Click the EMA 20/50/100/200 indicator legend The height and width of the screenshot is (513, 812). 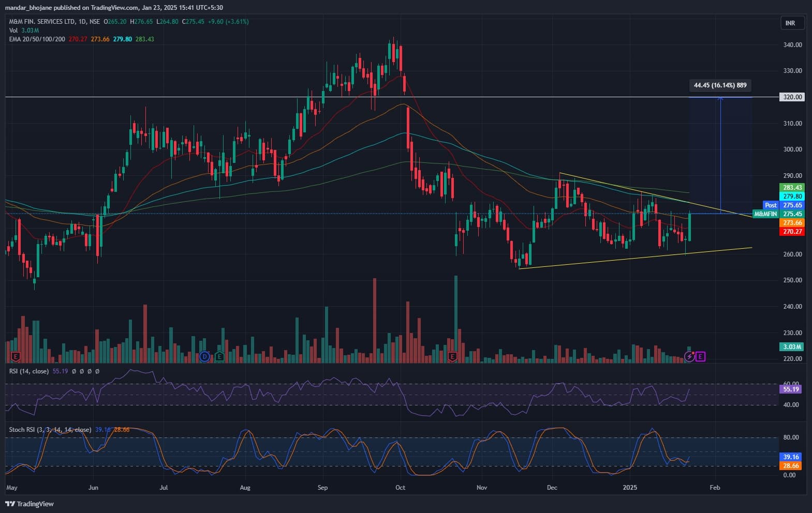(37, 39)
